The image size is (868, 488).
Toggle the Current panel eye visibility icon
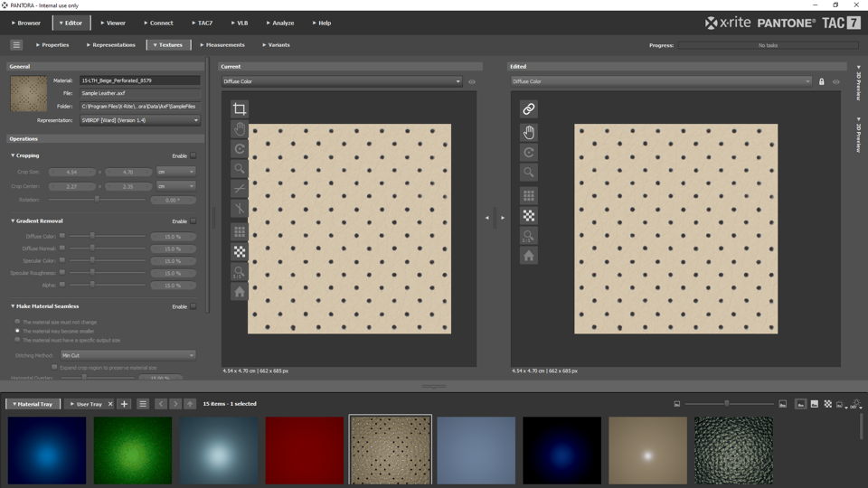[472, 81]
